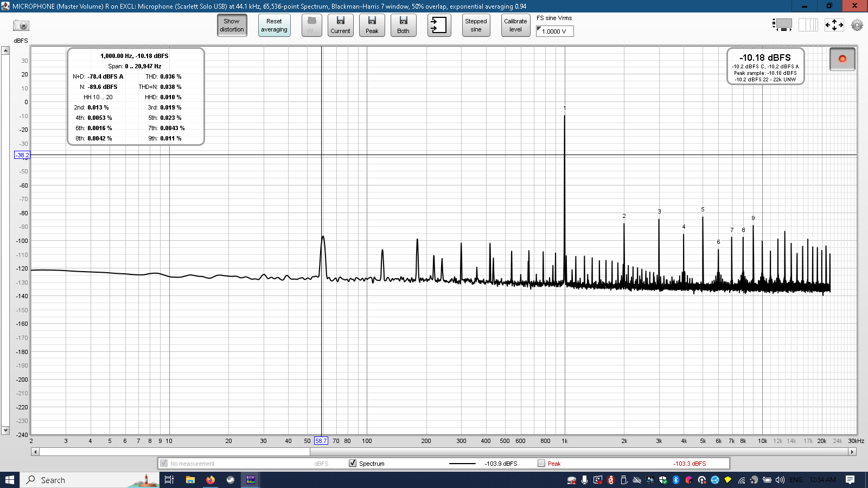Click the 3rd harmonic marker label
The width and height of the screenshot is (868, 488).
[x=659, y=211]
